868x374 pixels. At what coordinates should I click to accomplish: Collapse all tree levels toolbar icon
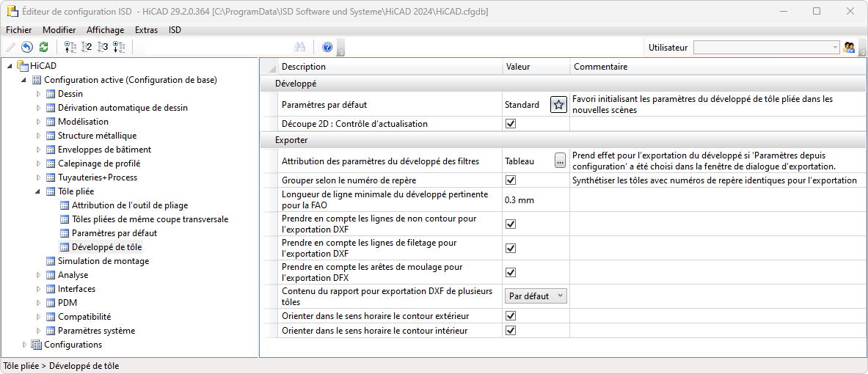tap(70, 47)
